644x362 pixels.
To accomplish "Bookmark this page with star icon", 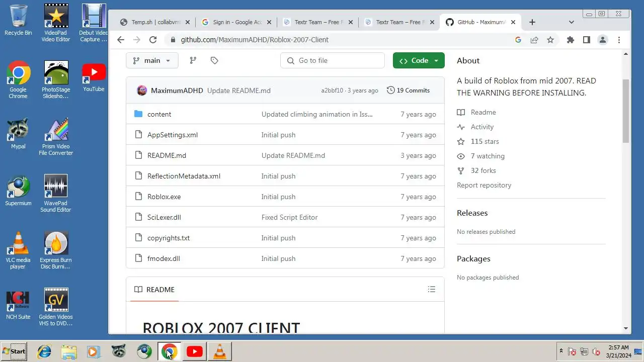I will pyautogui.click(x=550, y=40).
